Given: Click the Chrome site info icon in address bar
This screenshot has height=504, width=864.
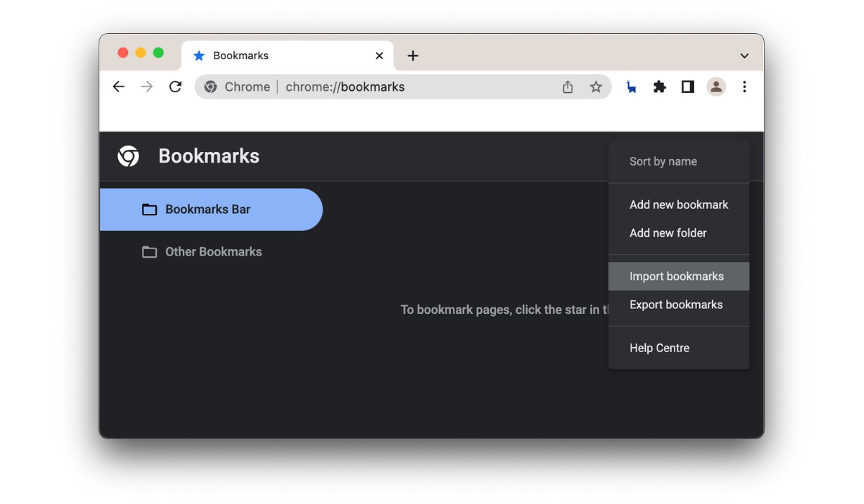Looking at the screenshot, I should click(x=210, y=87).
